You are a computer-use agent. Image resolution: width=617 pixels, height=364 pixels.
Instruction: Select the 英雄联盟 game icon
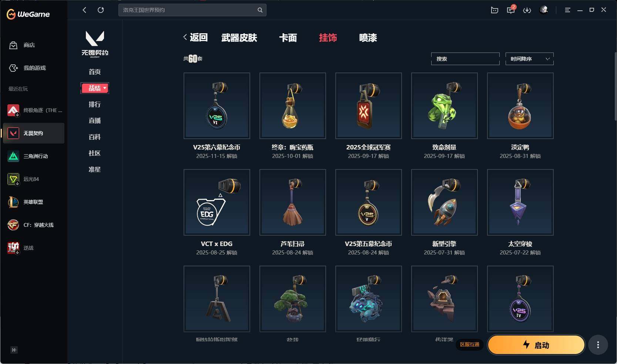[13, 202]
